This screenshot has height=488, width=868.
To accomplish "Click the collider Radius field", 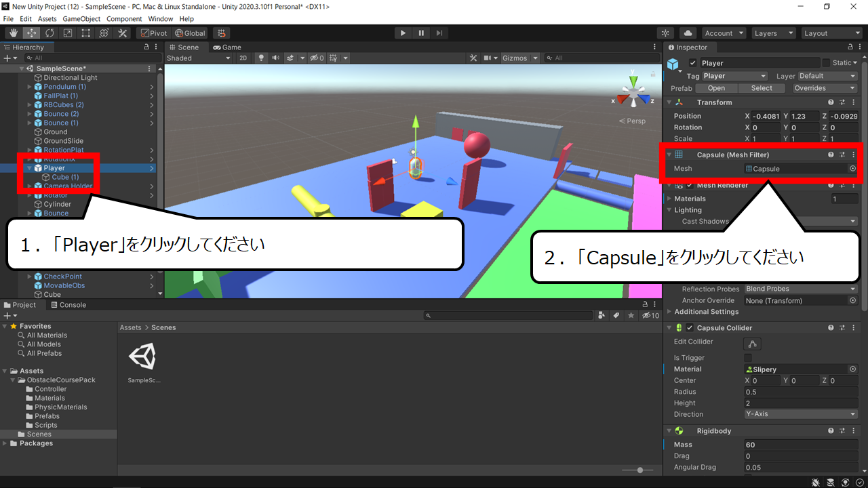I will click(x=801, y=392).
